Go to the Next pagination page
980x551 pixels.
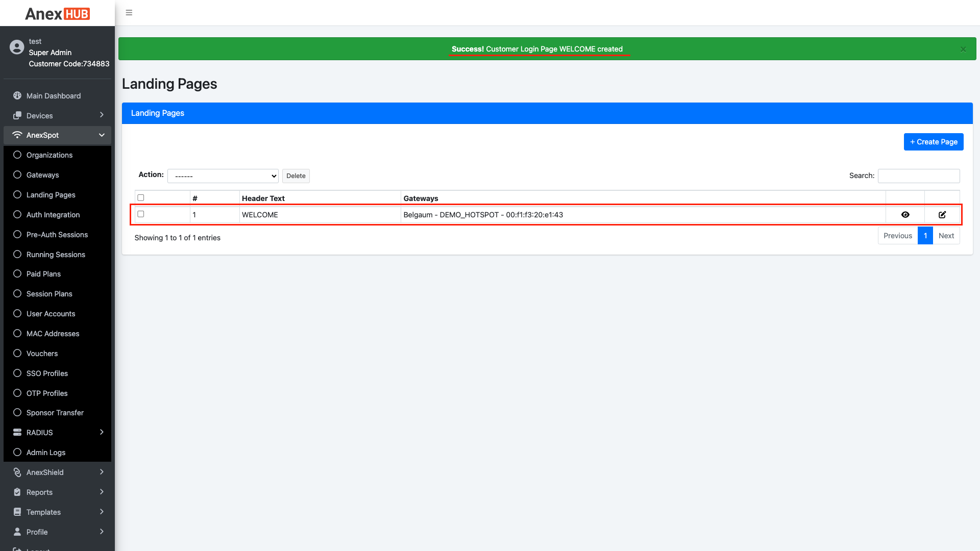tap(946, 235)
